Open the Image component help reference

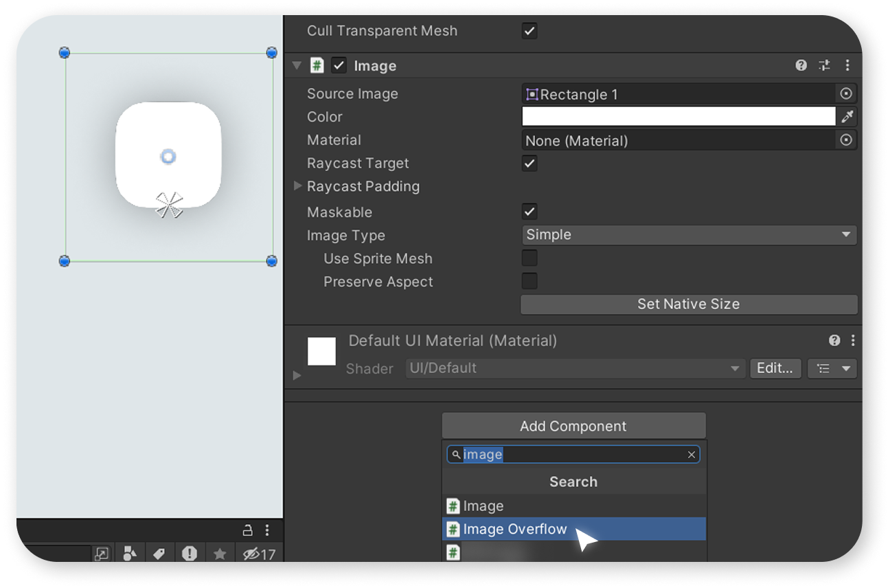[x=801, y=65]
